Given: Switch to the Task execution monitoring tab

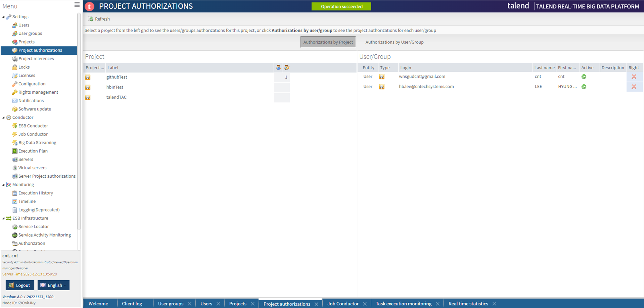Looking at the screenshot, I should click(x=403, y=303).
